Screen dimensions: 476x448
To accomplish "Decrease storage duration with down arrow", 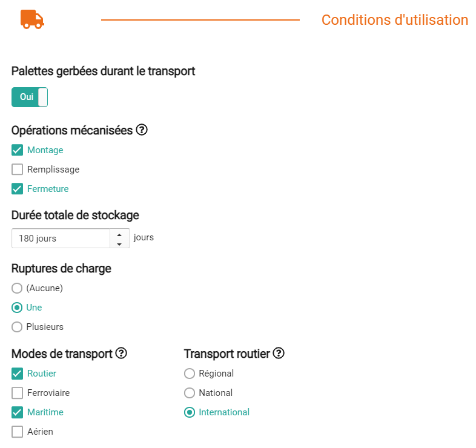I will point(119,243).
